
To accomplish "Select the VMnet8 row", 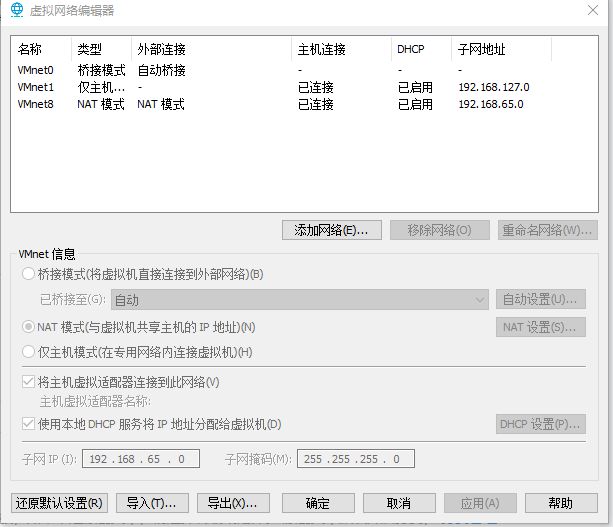I will pyautogui.click(x=304, y=104).
